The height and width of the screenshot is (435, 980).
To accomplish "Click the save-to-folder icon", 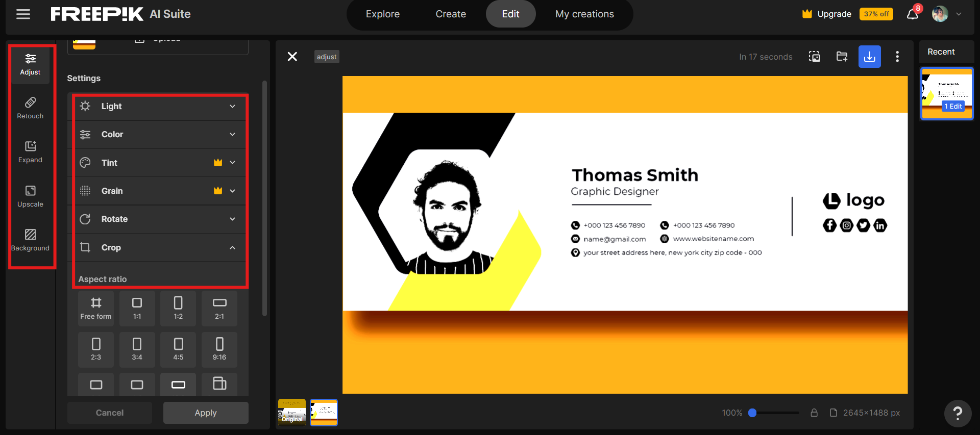I will click(x=842, y=57).
